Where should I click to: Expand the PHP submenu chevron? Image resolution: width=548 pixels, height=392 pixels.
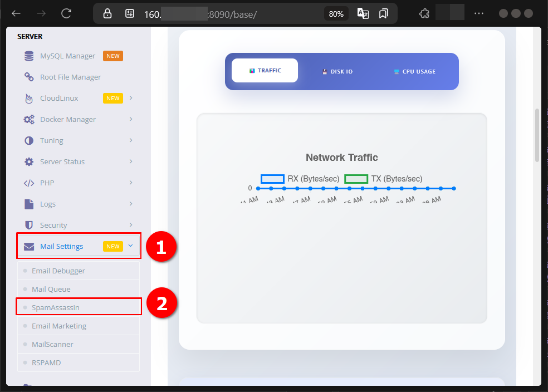tap(131, 183)
